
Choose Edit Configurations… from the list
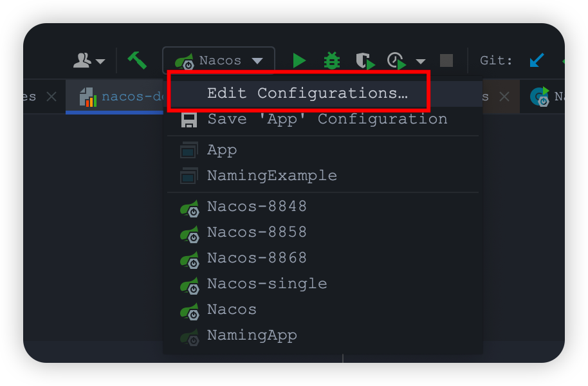[307, 93]
